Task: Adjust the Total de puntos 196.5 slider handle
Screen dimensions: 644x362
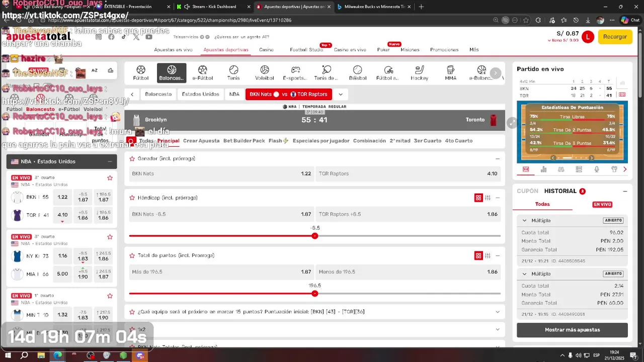Action: click(315, 294)
